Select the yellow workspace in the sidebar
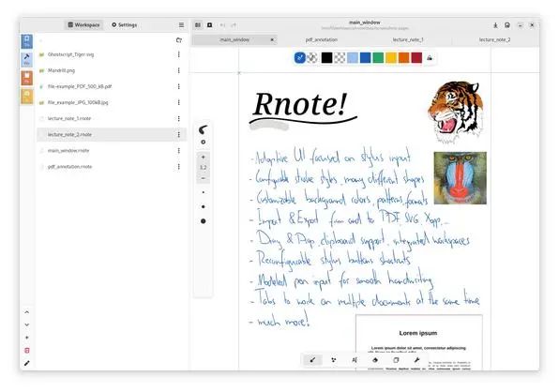The height and width of the screenshot is (392, 559). pos(27,97)
